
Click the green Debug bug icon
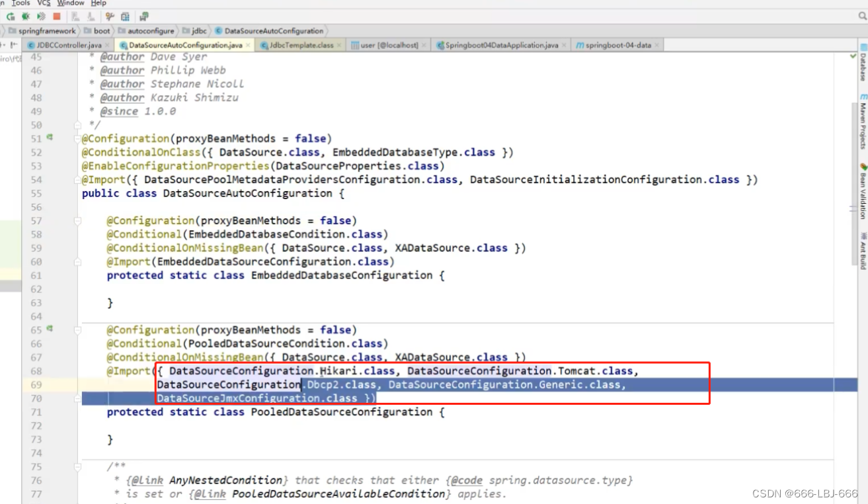tap(26, 17)
